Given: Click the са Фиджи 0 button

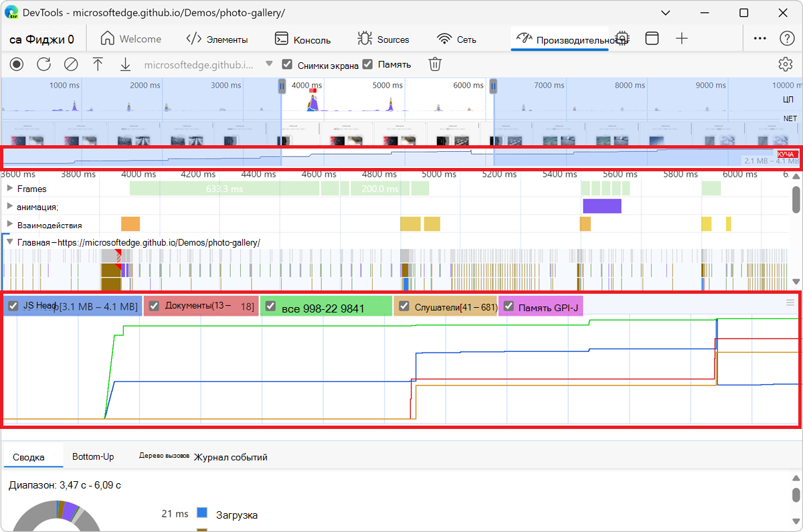Looking at the screenshot, I should [41, 39].
